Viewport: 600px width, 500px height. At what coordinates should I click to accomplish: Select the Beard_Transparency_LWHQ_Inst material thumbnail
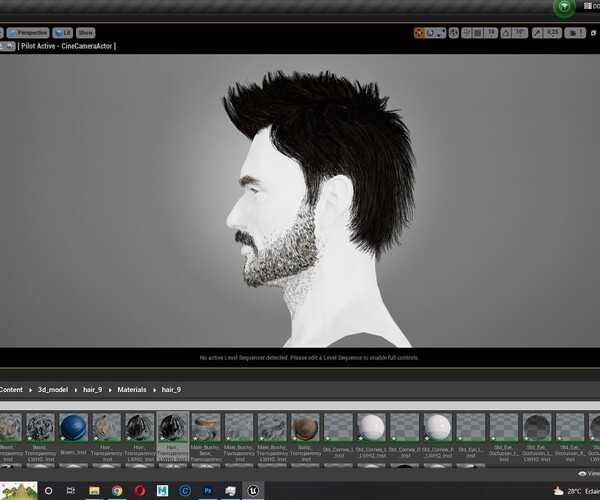pyautogui.click(x=40, y=427)
